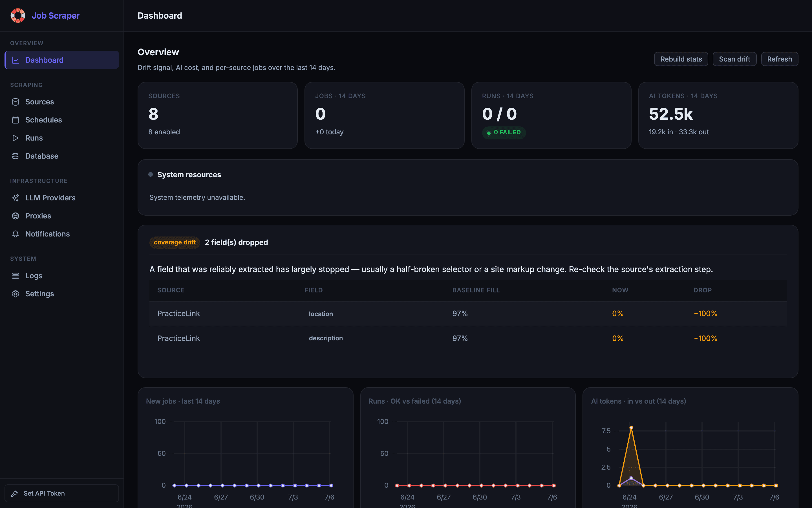Click the AI Tokens 52.5k card
This screenshot has height=508, width=812.
(x=718, y=115)
